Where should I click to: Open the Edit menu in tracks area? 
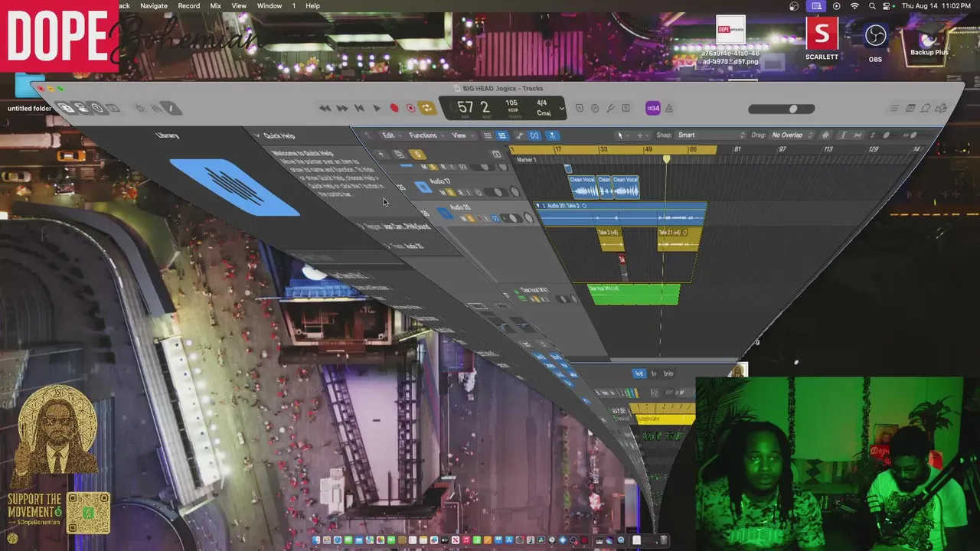pyautogui.click(x=391, y=135)
